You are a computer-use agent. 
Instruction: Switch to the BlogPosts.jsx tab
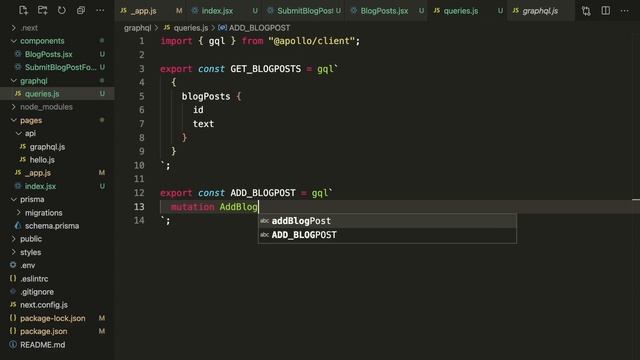coord(387,11)
